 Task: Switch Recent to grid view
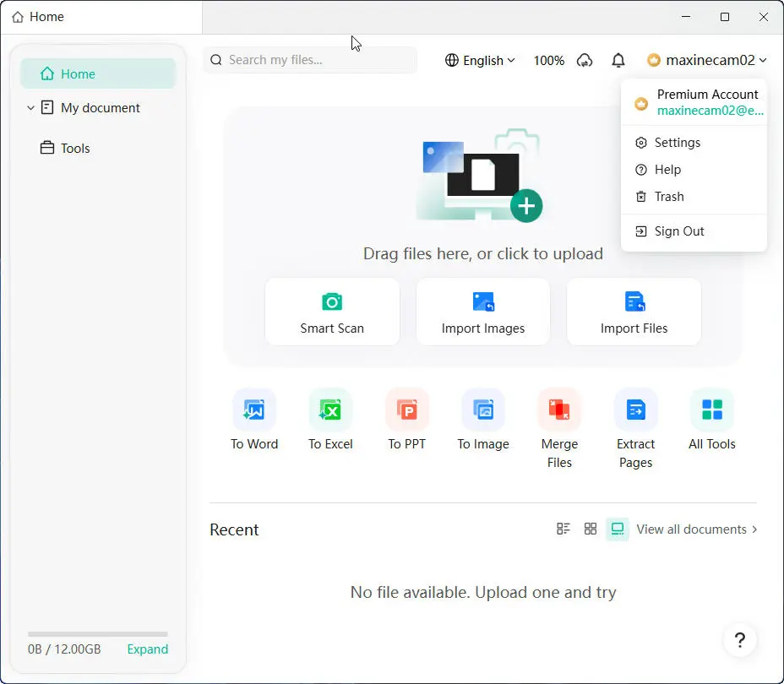(x=591, y=529)
